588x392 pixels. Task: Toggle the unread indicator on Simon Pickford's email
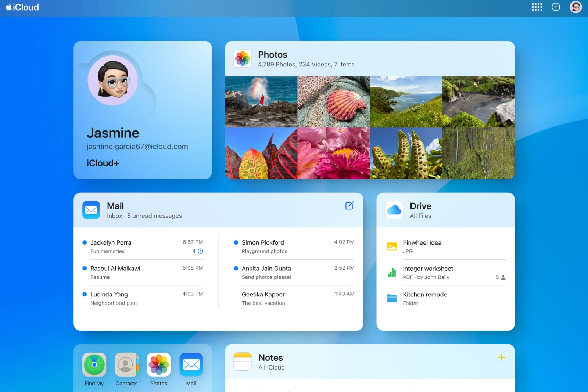coord(236,242)
